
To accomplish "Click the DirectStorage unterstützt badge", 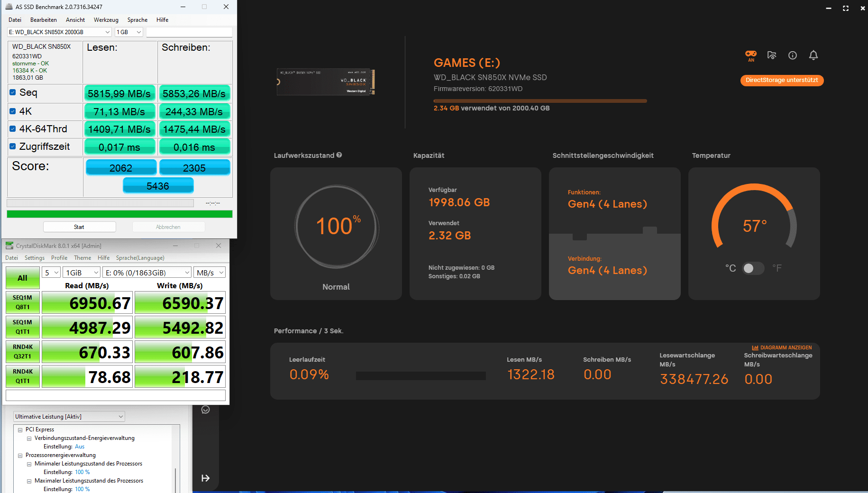I will pyautogui.click(x=782, y=80).
